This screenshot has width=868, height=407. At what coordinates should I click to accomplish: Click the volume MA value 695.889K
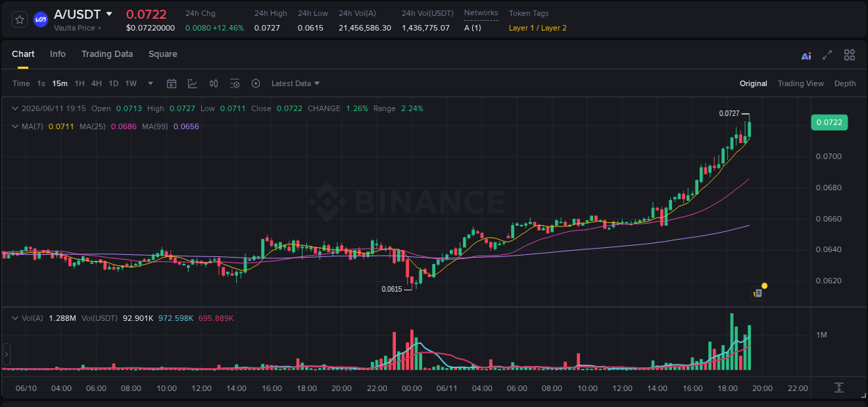click(x=216, y=318)
